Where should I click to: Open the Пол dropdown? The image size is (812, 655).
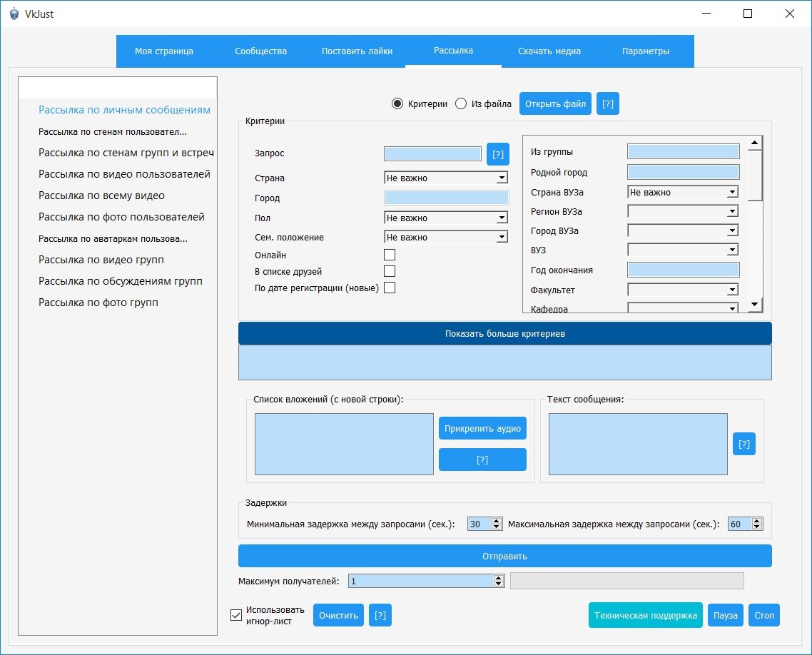click(446, 218)
